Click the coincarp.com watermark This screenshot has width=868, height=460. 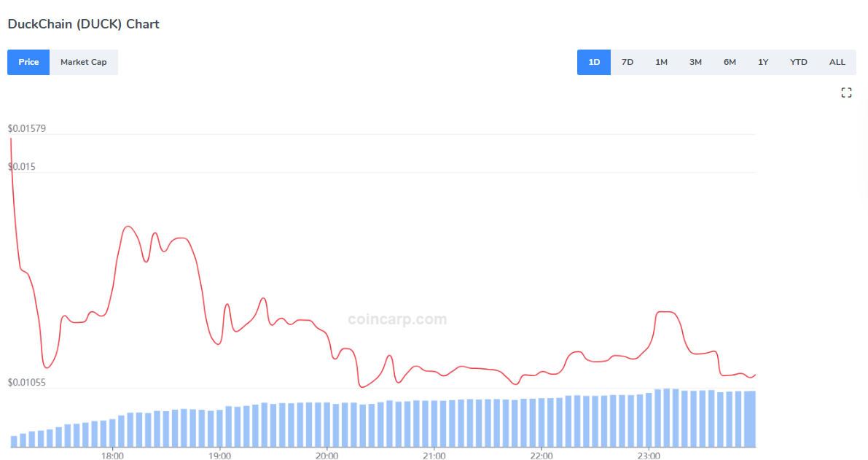[397, 319]
